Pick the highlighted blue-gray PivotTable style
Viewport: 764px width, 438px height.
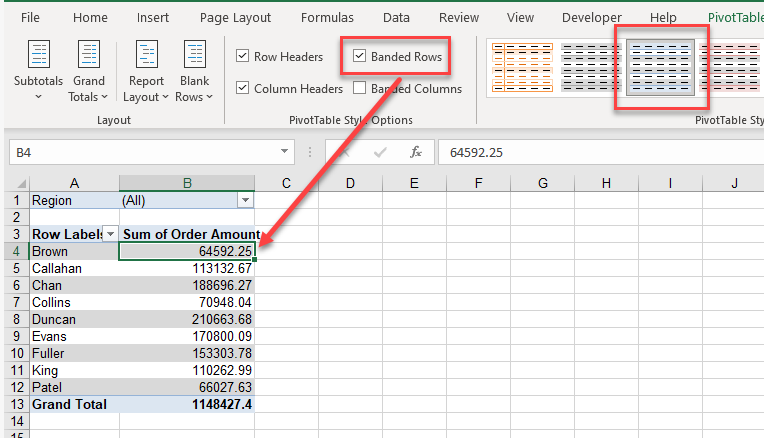coord(660,68)
